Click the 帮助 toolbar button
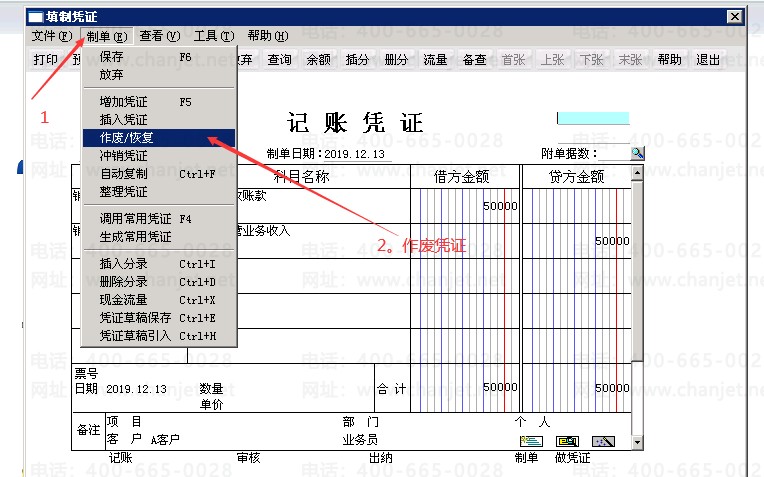 [669, 60]
